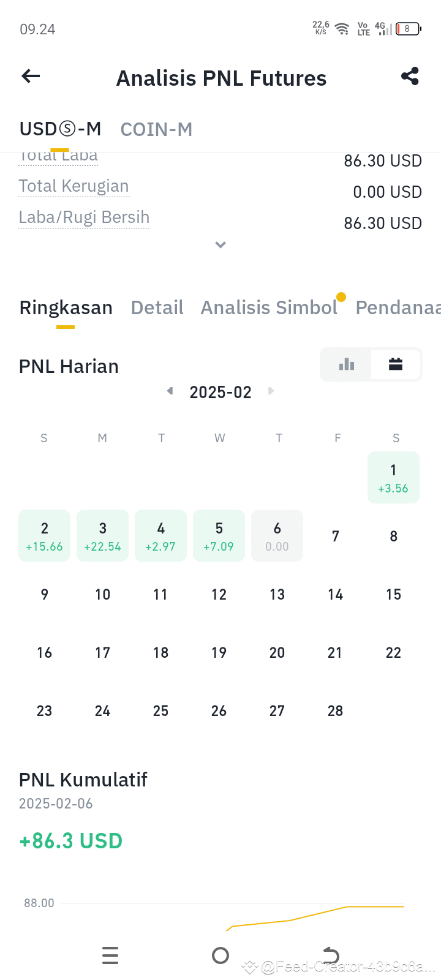Image resolution: width=441 pixels, height=980 pixels.
Task: Switch to bar chart view
Action: pyautogui.click(x=347, y=364)
